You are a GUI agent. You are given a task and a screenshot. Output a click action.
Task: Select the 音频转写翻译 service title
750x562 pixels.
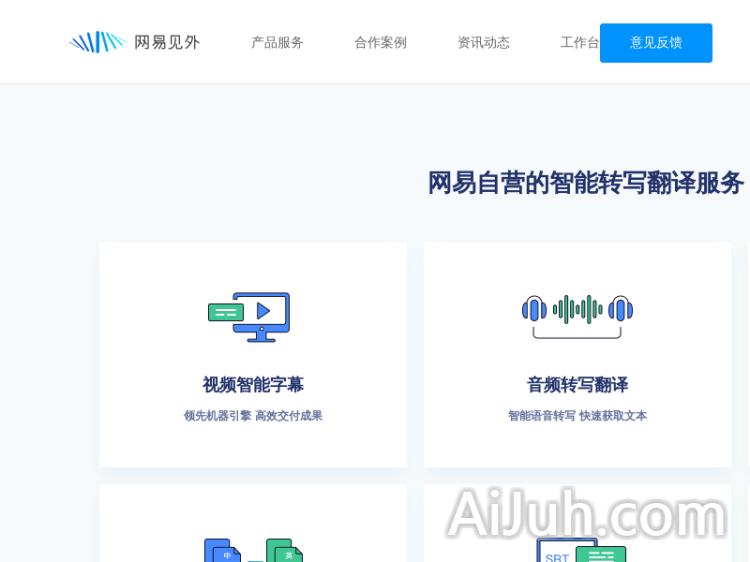tap(577, 385)
